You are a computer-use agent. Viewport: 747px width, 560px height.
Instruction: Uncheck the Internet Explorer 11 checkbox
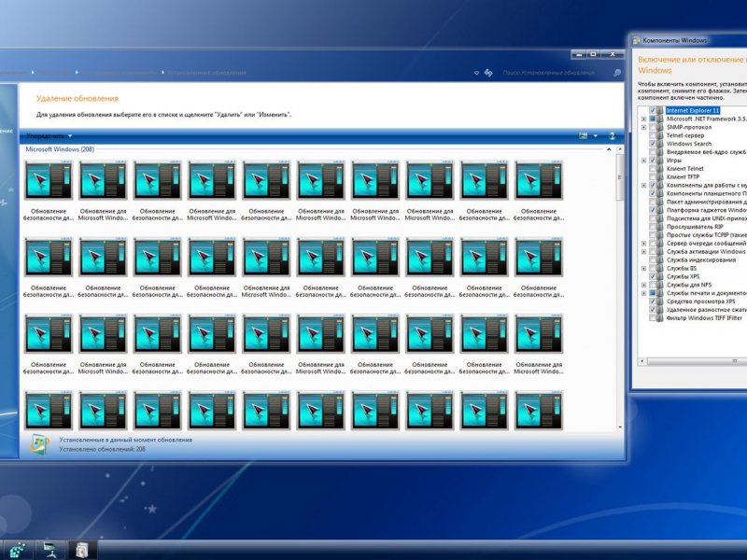point(652,110)
